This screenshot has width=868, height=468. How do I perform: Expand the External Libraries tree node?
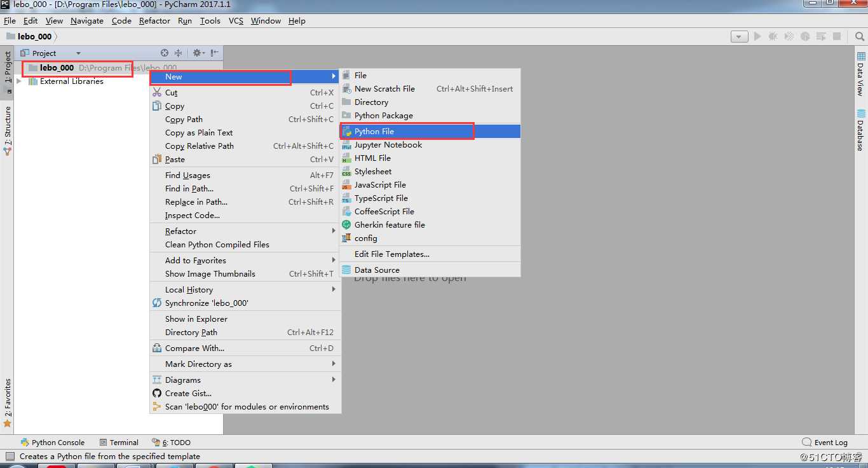[x=19, y=81]
